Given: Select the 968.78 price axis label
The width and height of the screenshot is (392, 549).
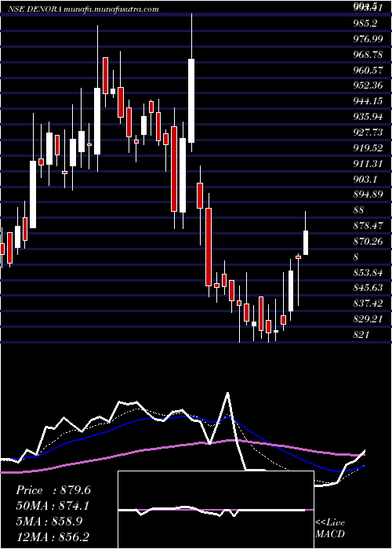Looking at the screenshot, I should 368,55.
